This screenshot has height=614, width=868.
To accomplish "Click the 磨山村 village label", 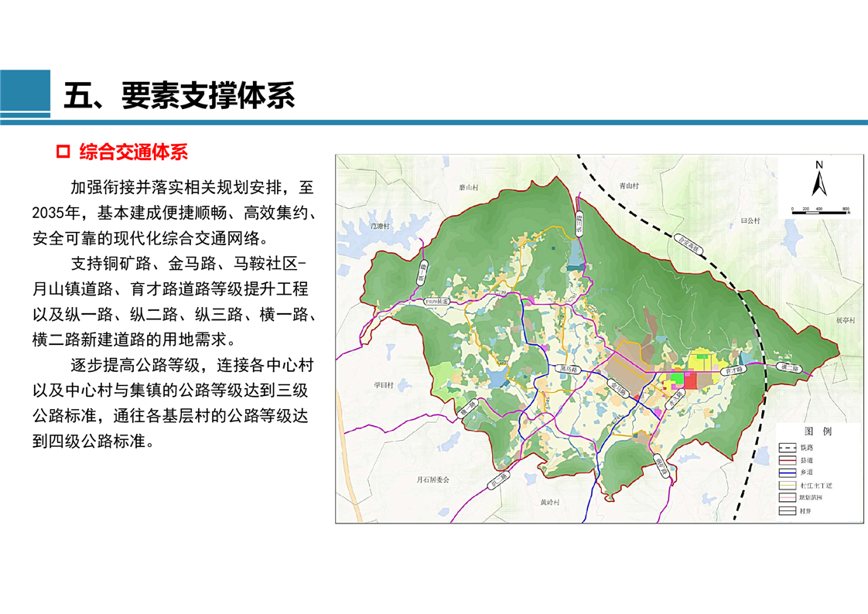I will coord(469,187).
